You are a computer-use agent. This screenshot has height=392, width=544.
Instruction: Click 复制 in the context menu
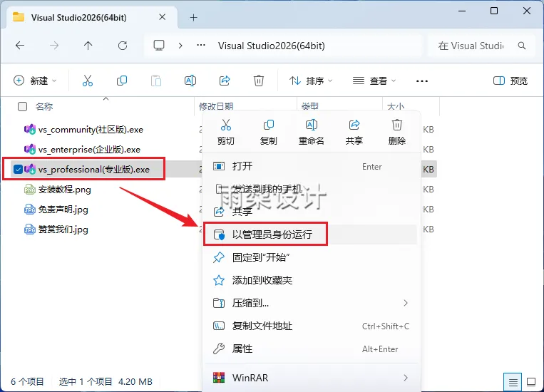269,132
